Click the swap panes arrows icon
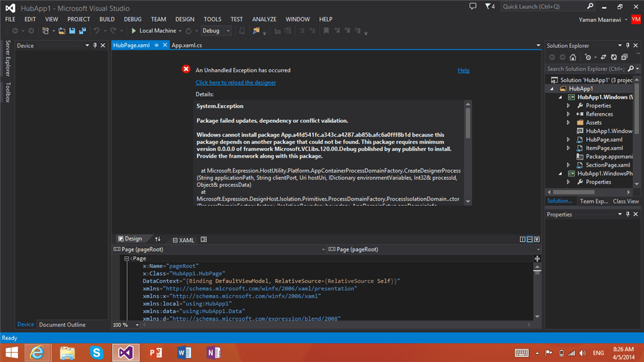Viewport: 644px width, 362px height. point(158,239)
